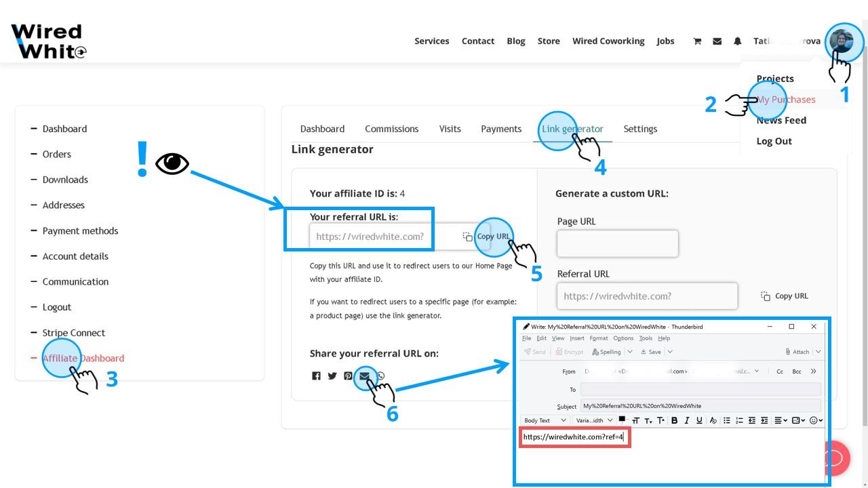Switch to the Commissions tab
868x488 pixels.
pos(391,129)
